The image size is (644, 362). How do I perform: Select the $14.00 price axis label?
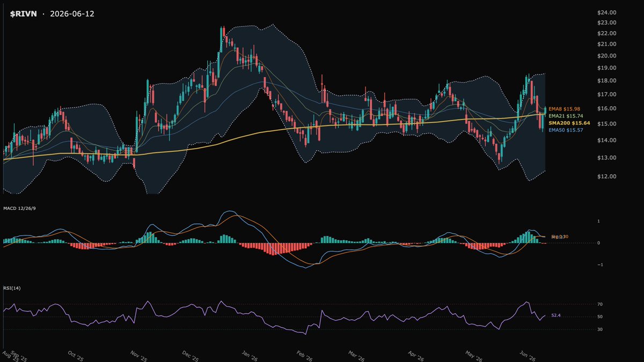[x=608, y=141]
